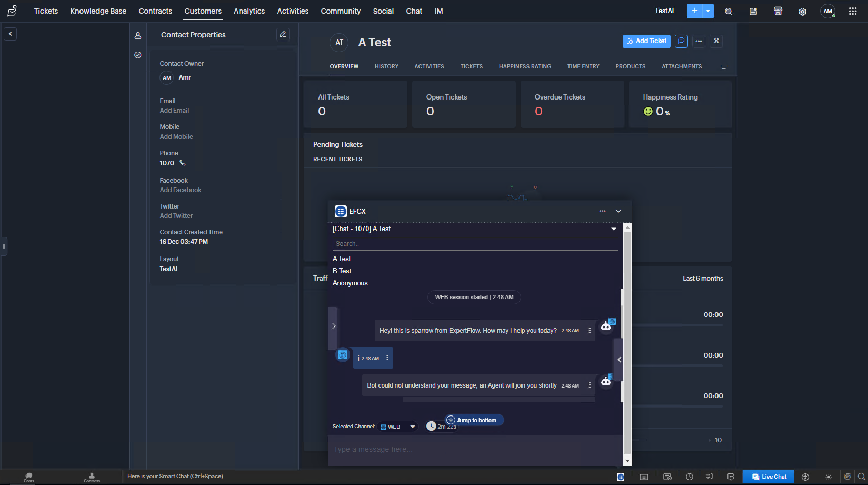Click the search magnifier in top bar
Screen dimensions: 868x485
(729, 11)
